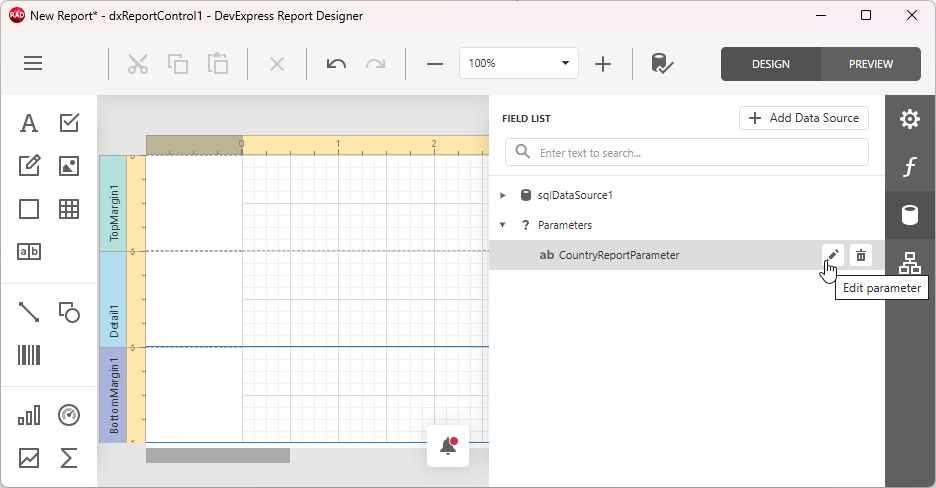This screenshot has width=936, height=488.
Task: Click the Delete X toolbar icon
Action: (x=277, y=63)
